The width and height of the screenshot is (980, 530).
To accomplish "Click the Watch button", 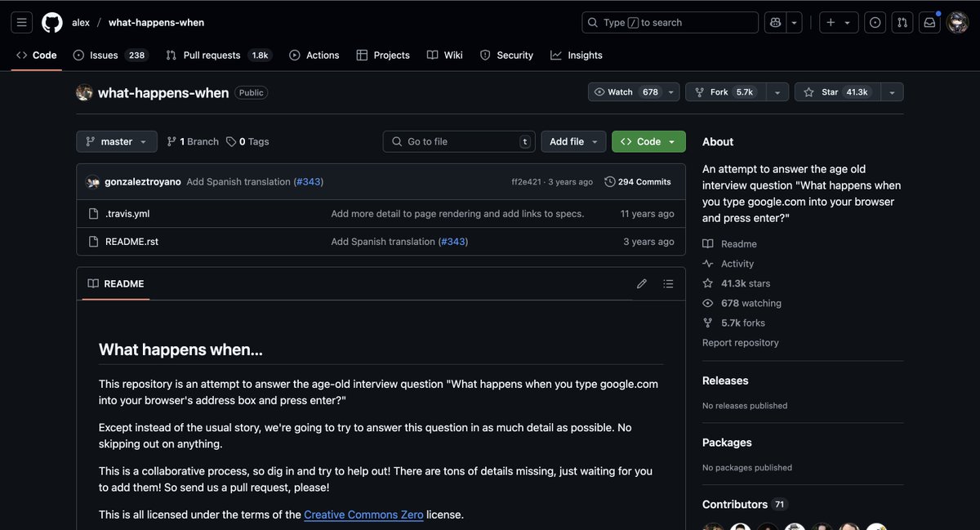I will tap(626, 92).
